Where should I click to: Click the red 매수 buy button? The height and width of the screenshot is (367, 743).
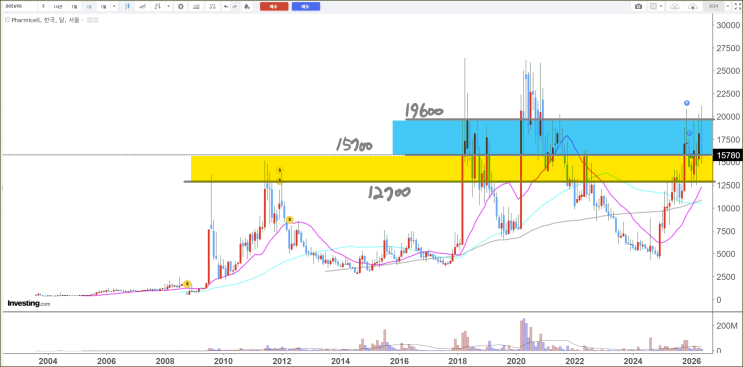coord(274,6)
